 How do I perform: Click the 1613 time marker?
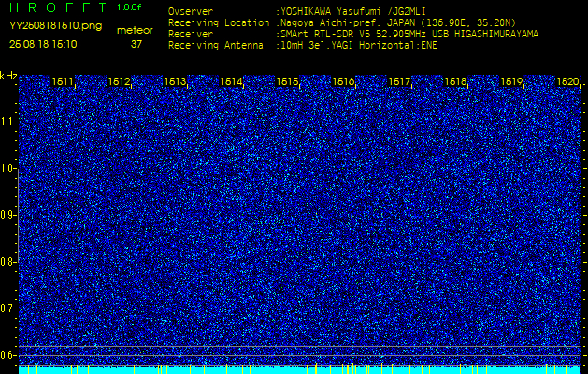pyautogui.click(x=175, y=81)
